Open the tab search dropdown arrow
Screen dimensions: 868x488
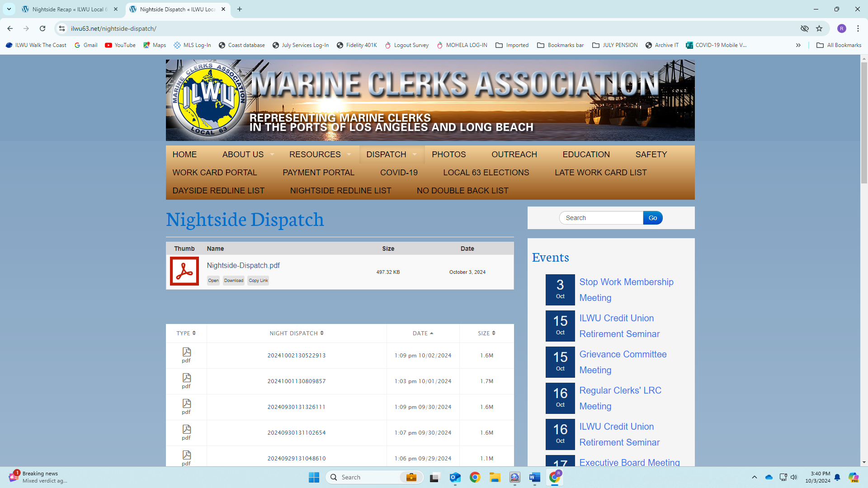click(9, 9)
